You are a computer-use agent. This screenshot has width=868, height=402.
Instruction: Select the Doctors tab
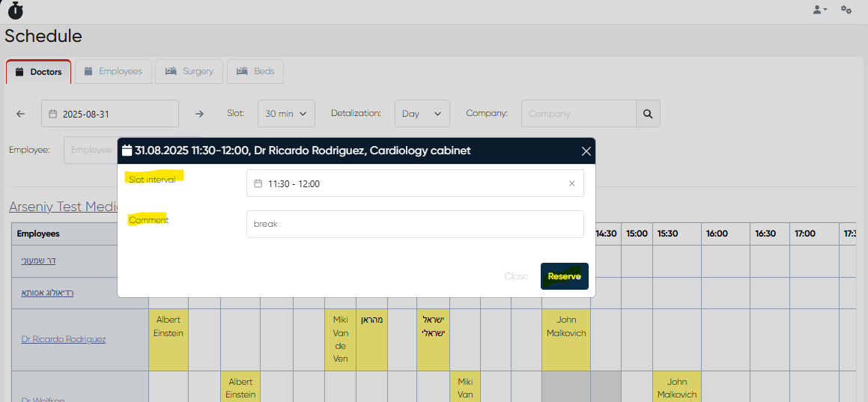click(x=39, y=72)
